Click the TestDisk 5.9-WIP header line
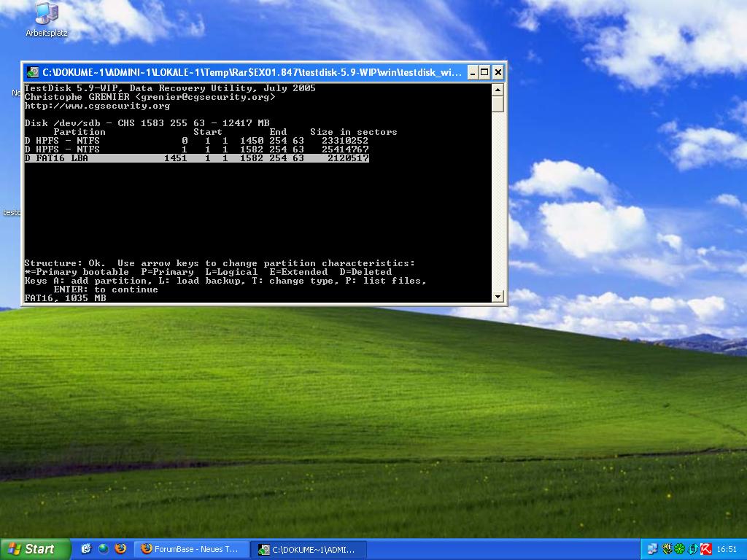The width and height of the screenshot is (747, 560). [x=170, y=88]
